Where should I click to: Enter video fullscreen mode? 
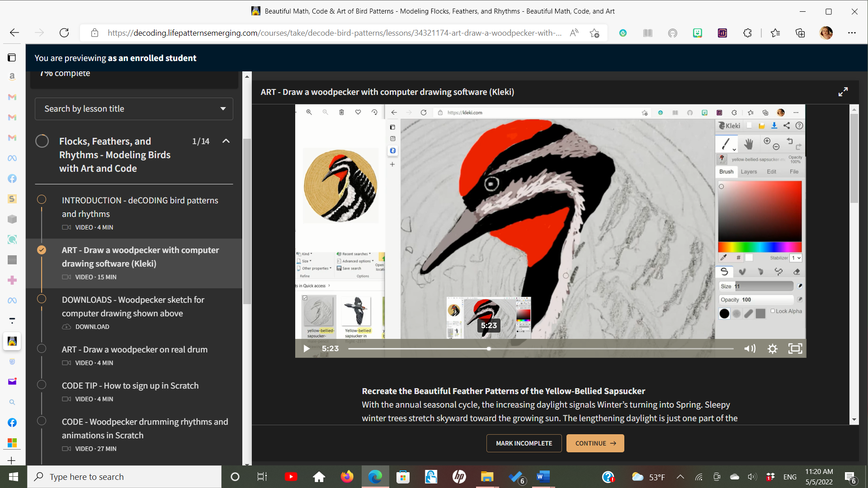pyautogui.click(x=795, y=348)
